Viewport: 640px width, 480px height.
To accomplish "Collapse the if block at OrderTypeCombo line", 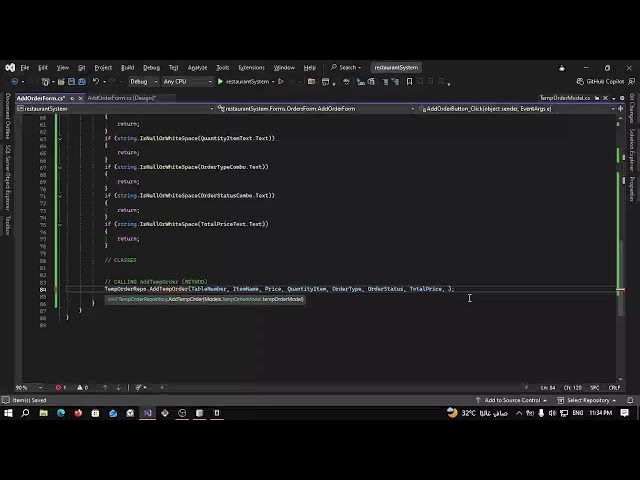I will click(x=60, y=167).
